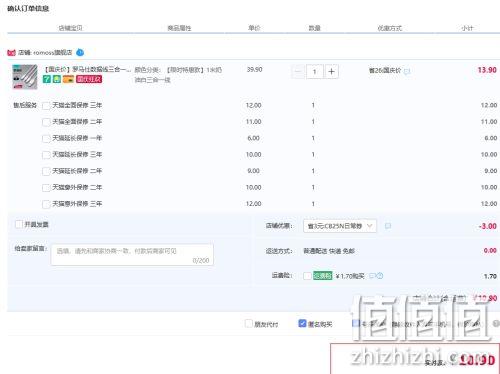Click the second green service badge under the title
This screenshot has height=374, width=500.
pos(57,79)
